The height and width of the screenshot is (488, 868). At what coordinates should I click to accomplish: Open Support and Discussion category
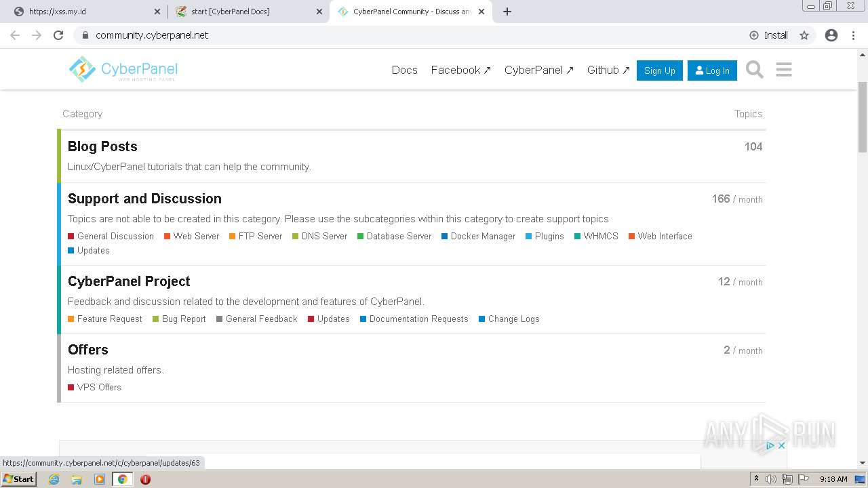(144, 199)
